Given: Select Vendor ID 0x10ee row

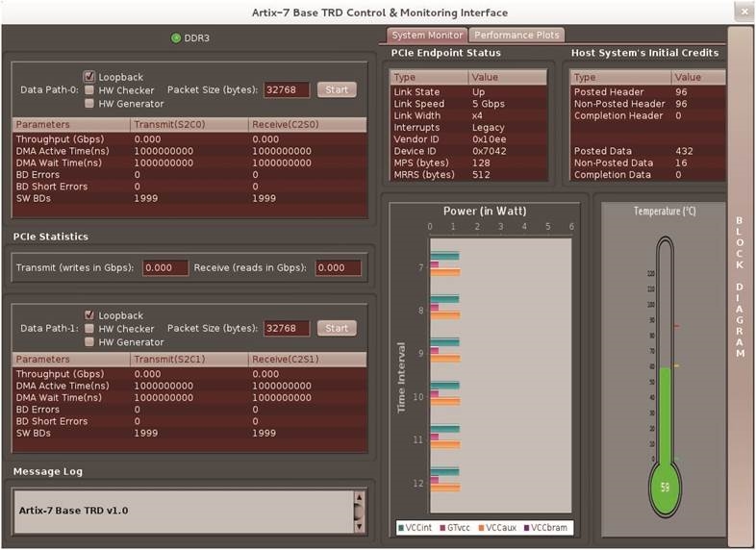Looking at the screenshot, I should pos(468,138).
